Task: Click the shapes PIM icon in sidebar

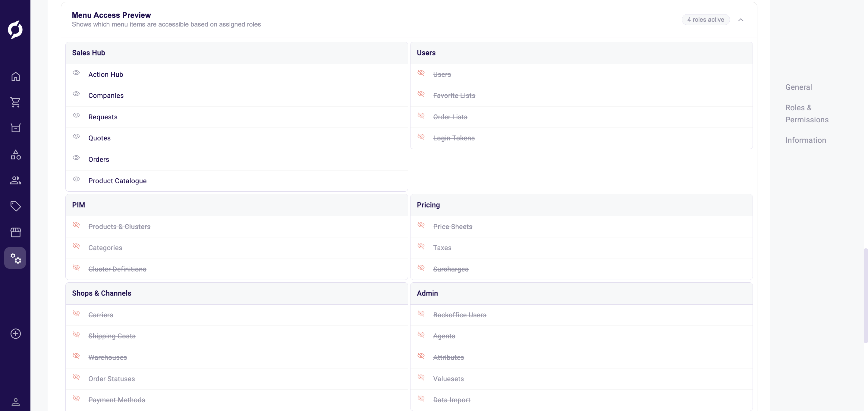Action: pyautogui.click(x=15, y=155)
